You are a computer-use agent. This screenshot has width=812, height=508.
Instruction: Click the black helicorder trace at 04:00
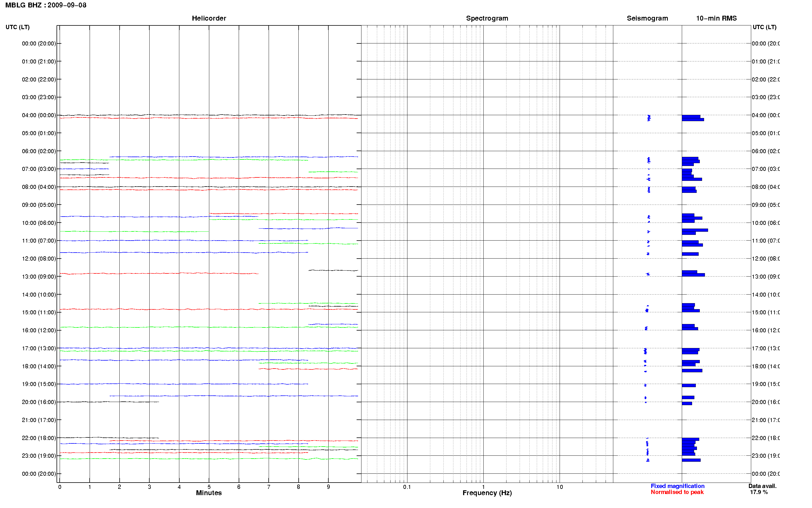pyautogui.click(x=209, y=115)
